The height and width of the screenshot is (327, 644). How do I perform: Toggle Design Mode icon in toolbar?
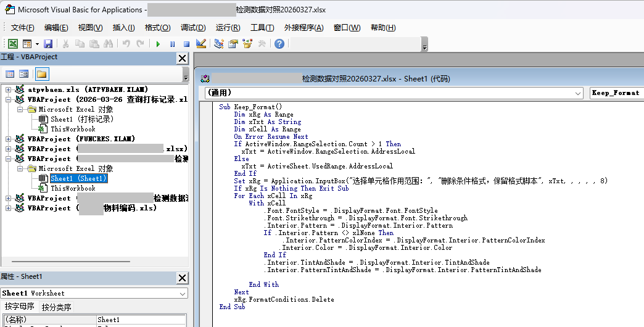coord(200,44)
